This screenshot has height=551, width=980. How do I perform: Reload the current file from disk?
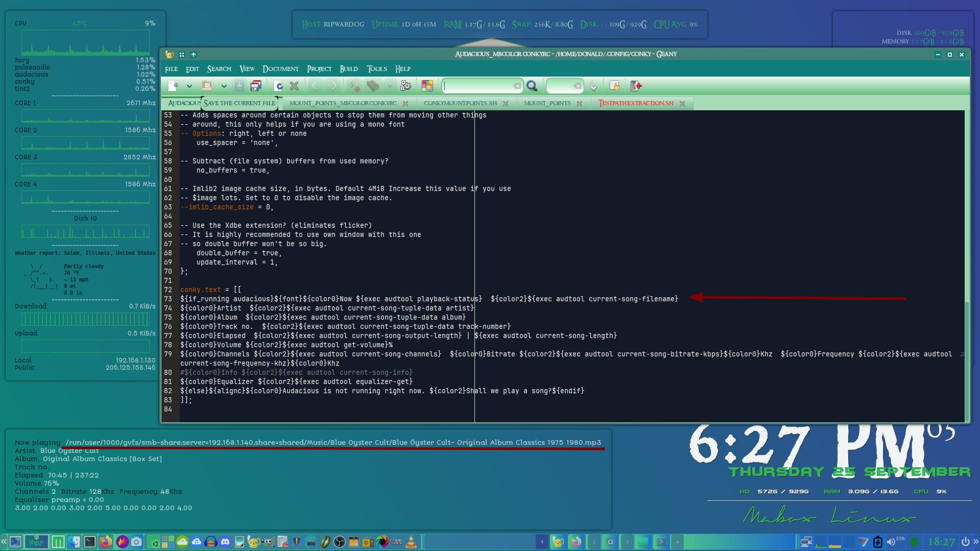click(278, 86)
